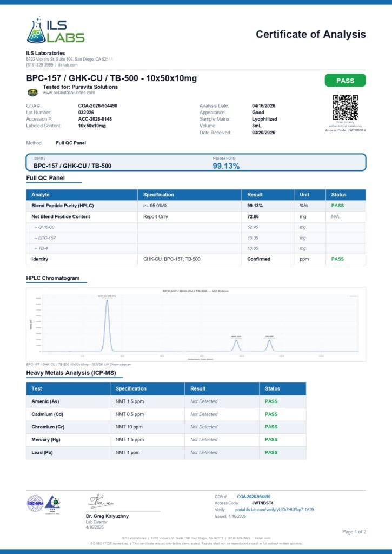Click the lab director's handwritten signature

tap(101, 501)
